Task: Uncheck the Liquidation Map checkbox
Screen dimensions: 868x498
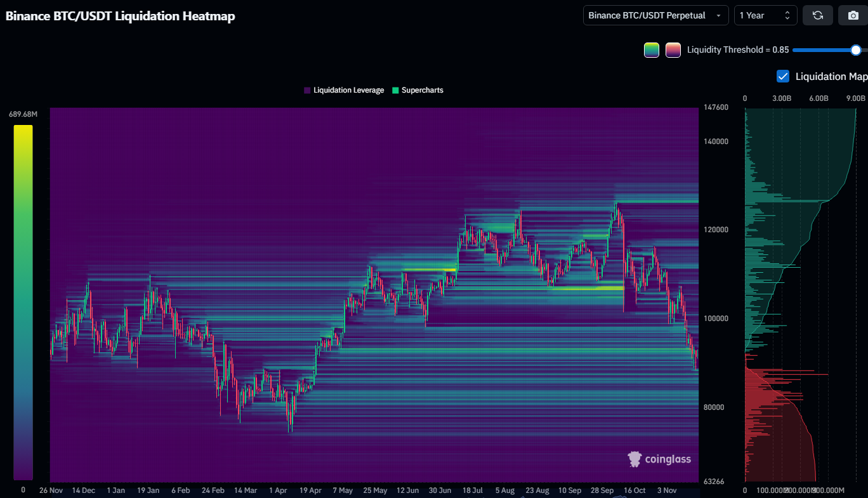Action: 783,76
